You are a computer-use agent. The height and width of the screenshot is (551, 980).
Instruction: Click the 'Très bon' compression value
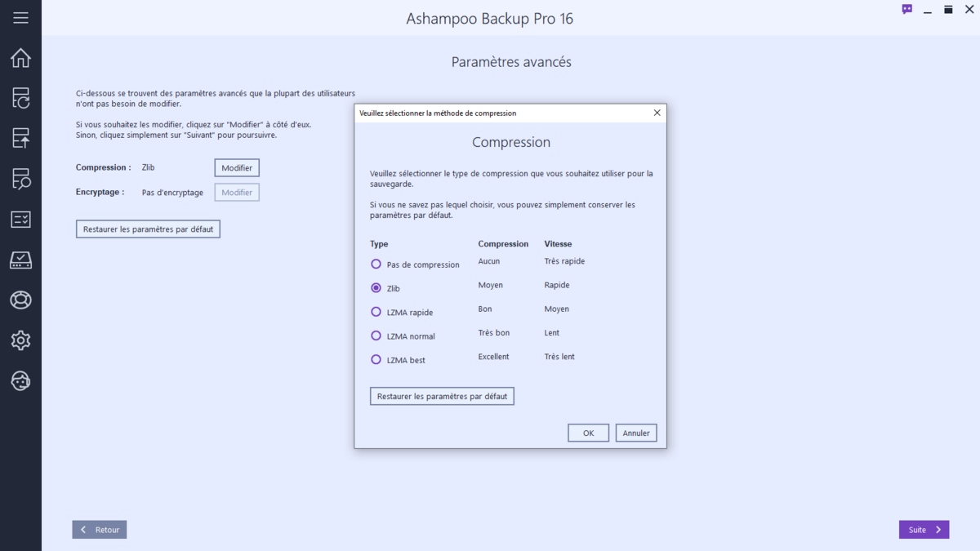(493, 333)
